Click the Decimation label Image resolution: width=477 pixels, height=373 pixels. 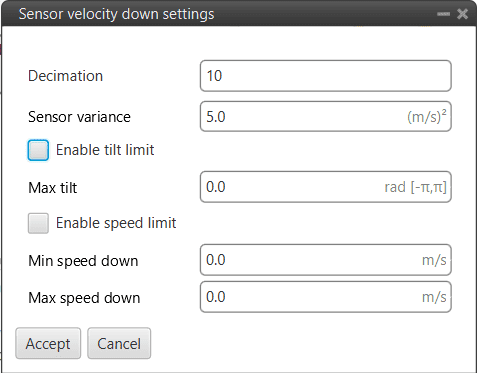click(x=65, y=76)
